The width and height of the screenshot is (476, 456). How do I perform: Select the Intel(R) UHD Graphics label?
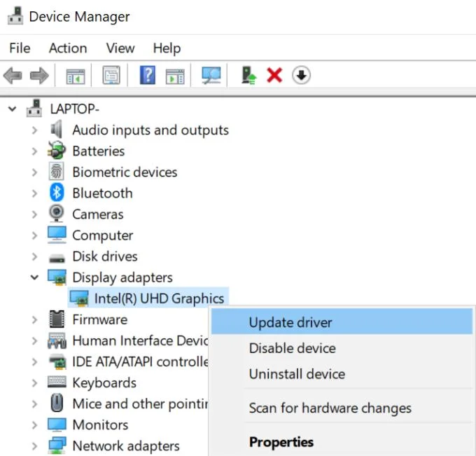tap(159, 298)
